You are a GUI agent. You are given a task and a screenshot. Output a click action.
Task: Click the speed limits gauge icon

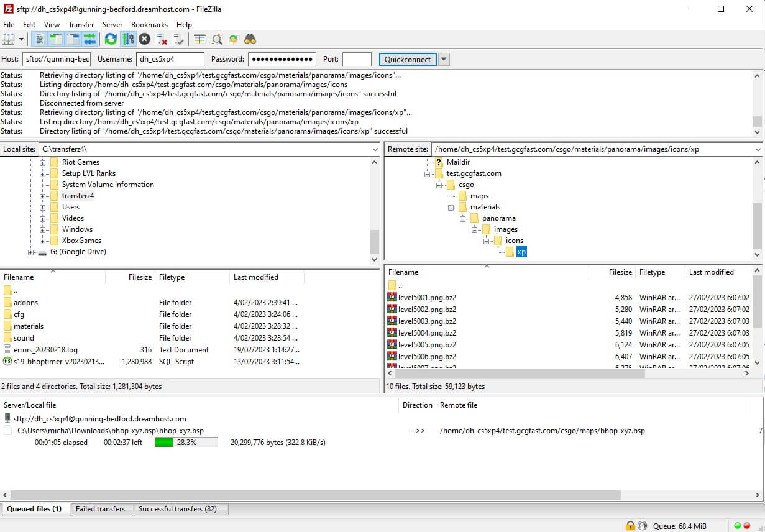642,526
